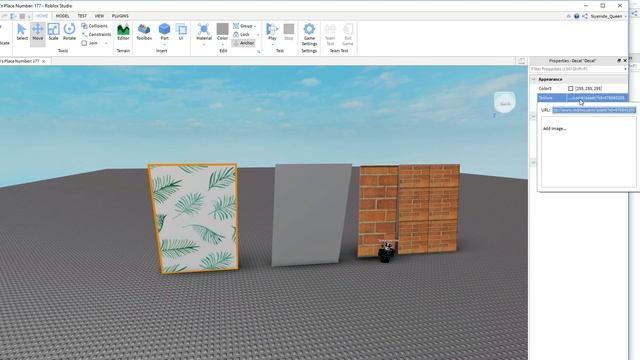
Task: Open the Material dropdown arrow
Action: [x=204, y=44]
